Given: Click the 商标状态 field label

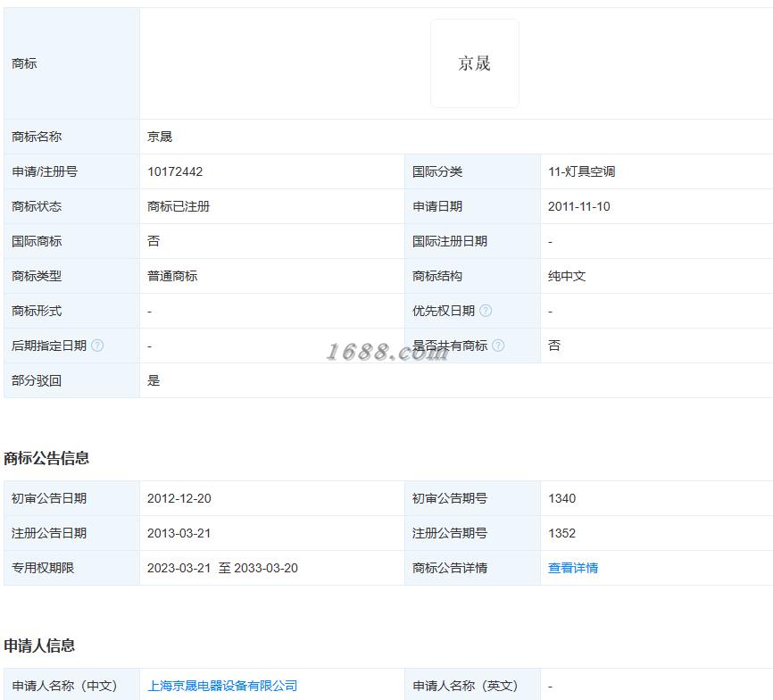Looking at the screenshot, I should [x=37, y=206].
